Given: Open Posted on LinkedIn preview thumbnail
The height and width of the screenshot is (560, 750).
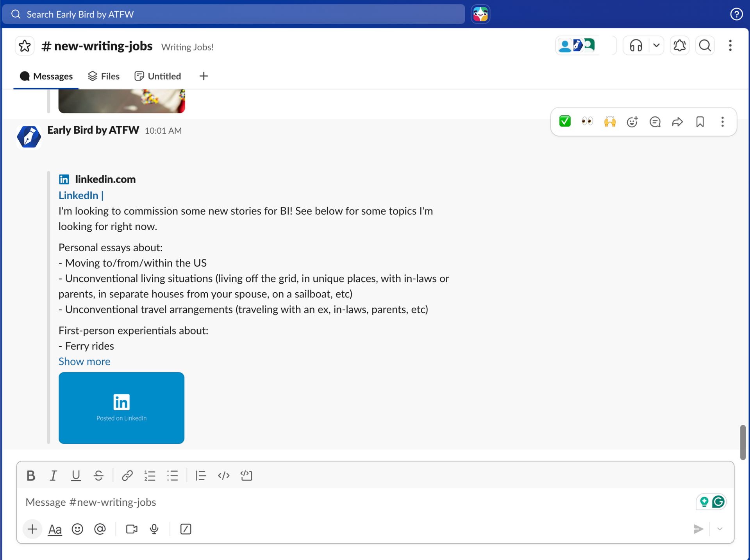Looking at the screenshot, I should click(x=121, y=408).
